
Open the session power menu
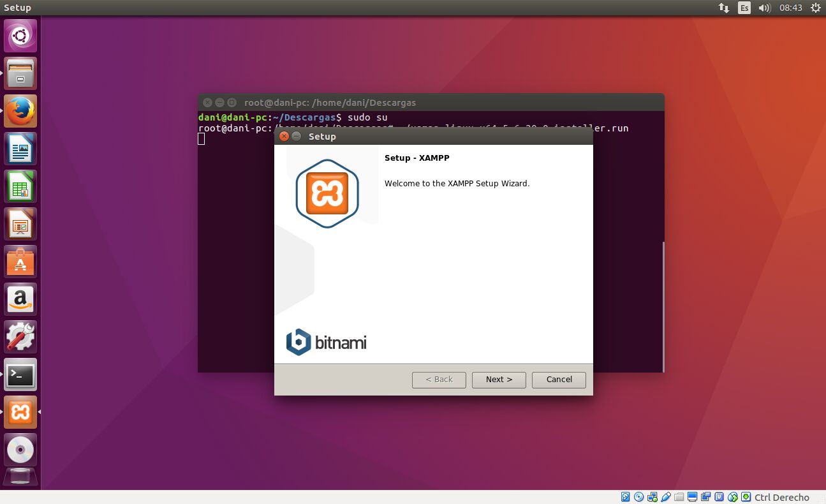coord(816,8)
